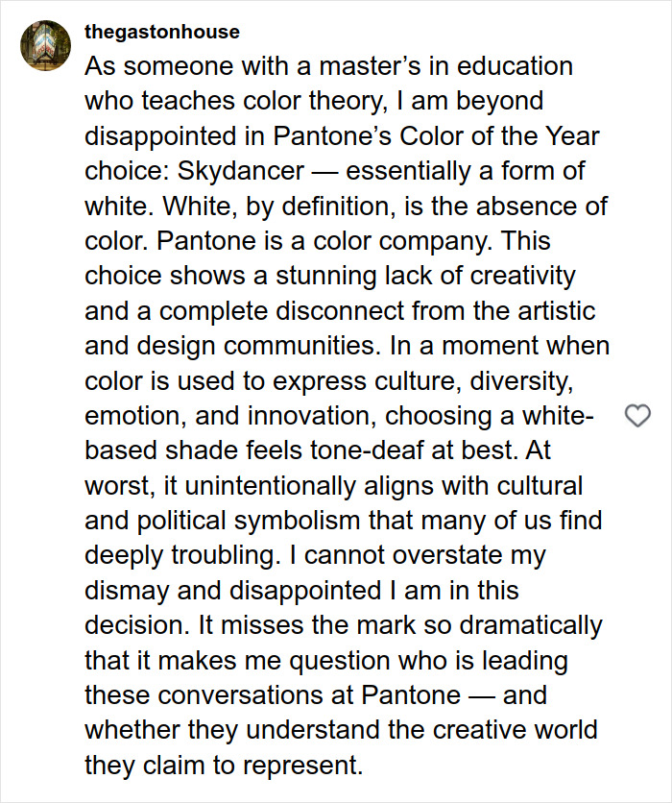Click the comment body to reply
672x803 pixels.
pyautogui.click(x=336, y=384)
